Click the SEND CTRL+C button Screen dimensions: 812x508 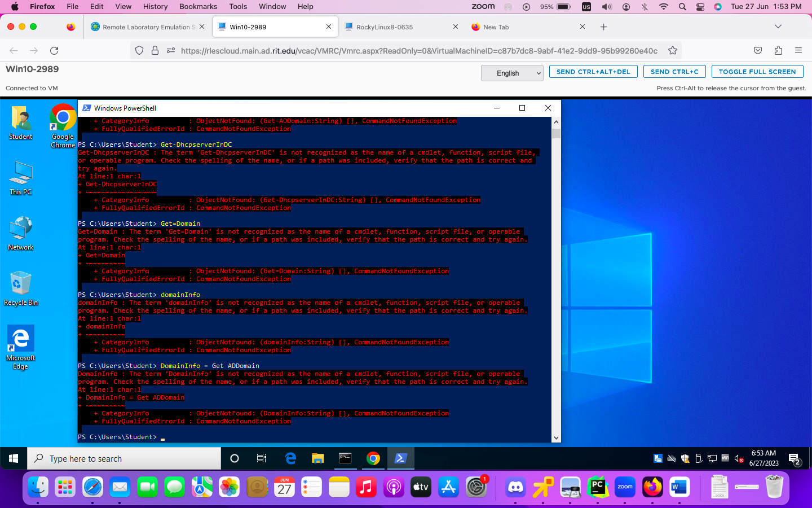(674, 72)
